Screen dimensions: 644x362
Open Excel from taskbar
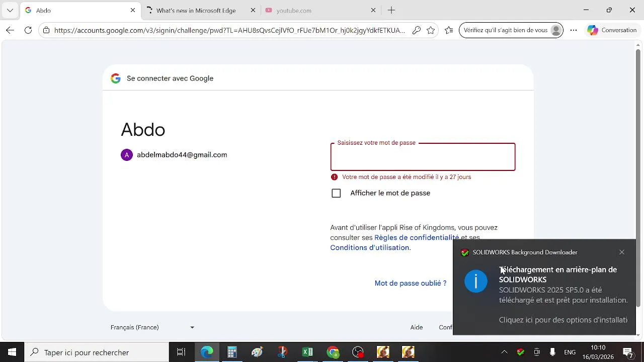[x=307, y=352]
